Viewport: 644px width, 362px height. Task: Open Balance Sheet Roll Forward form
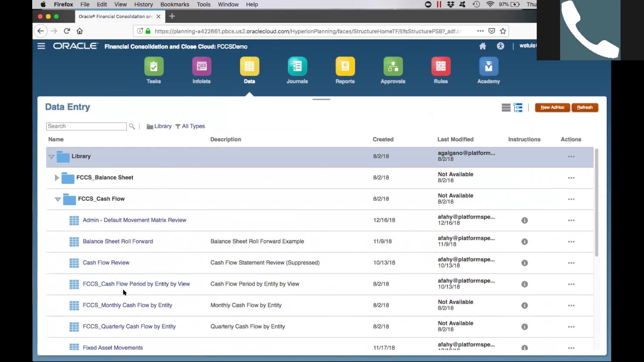point(118,241)
